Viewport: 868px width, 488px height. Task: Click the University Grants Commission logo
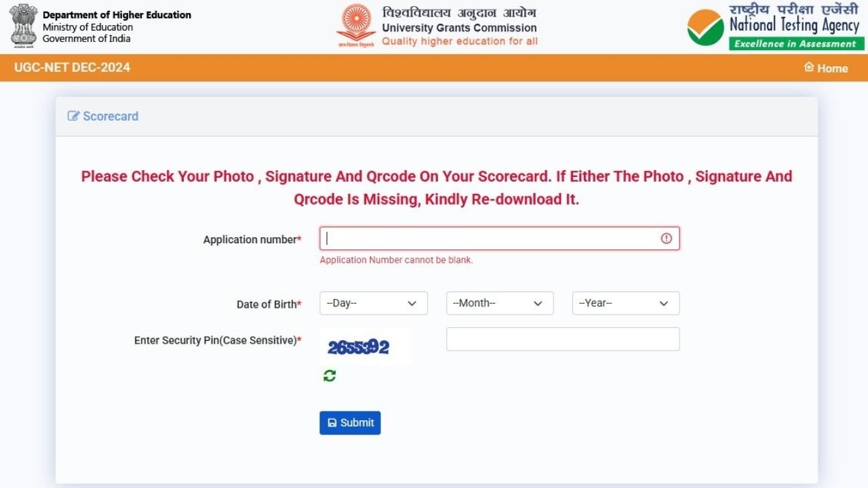tap(355, 26)
